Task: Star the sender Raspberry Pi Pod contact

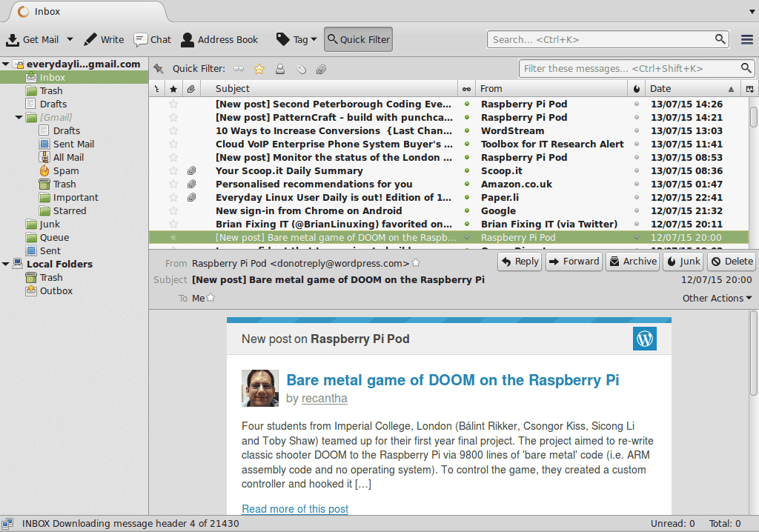Action: [416, 263]
